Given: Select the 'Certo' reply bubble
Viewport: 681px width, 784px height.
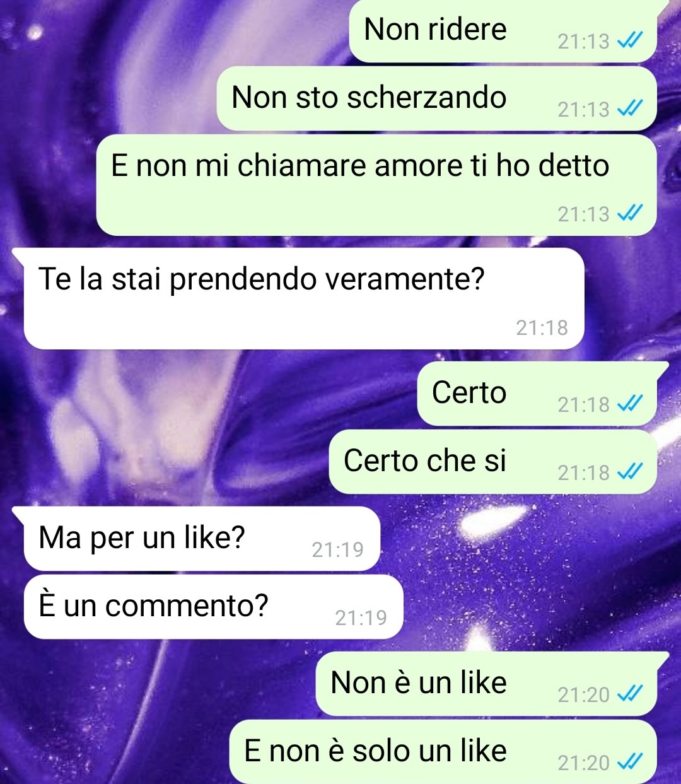Looking at the screenshot, I should pos(537,394).
